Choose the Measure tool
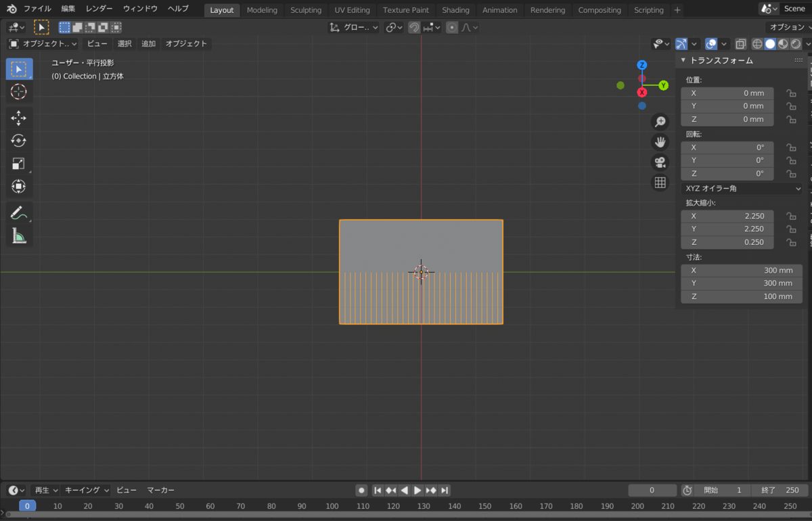 [x=19, y=236]
